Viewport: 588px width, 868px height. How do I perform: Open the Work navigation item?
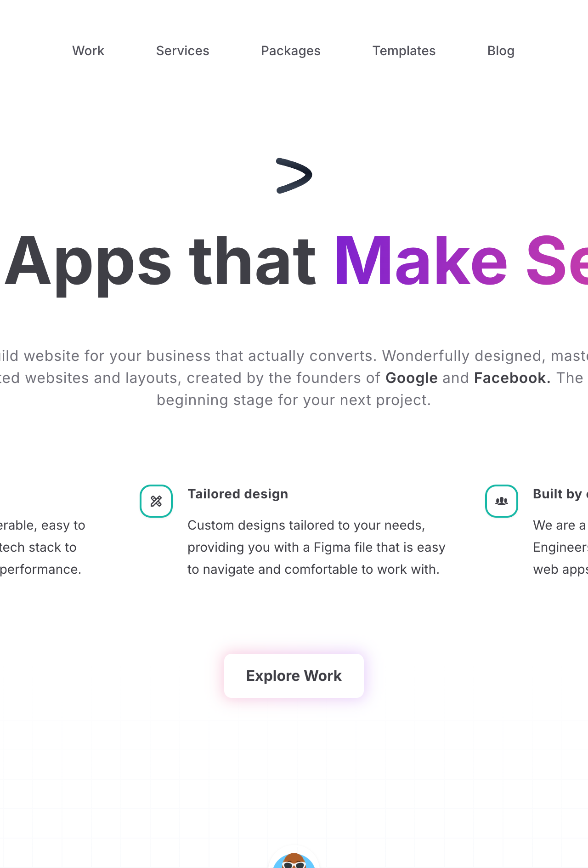click(88, 51)
